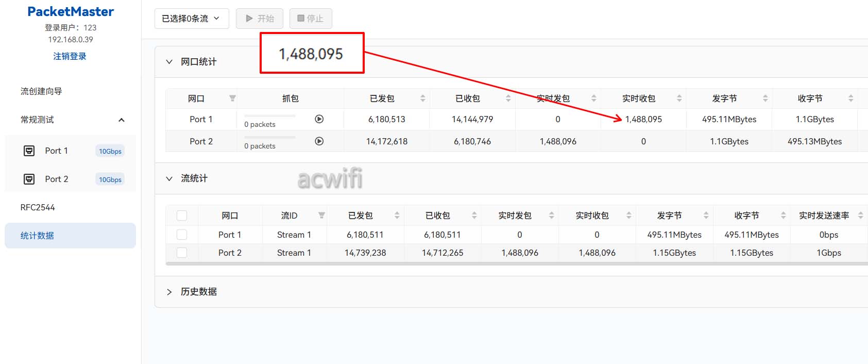Image resolution: width=868 pixels, height=364 pixels.
Task: Click stream table value 14,739,238
Action: point(365,253)
